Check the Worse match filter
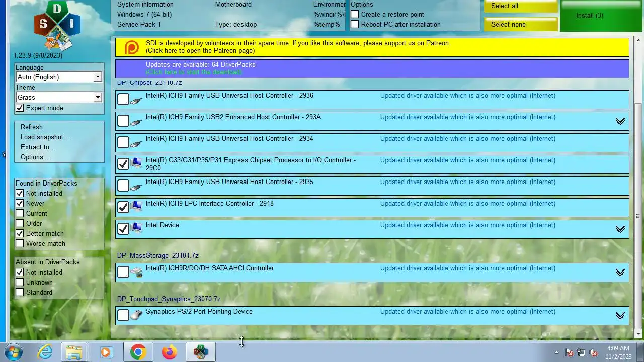This screenshot has height=362, width=644. 20,243
